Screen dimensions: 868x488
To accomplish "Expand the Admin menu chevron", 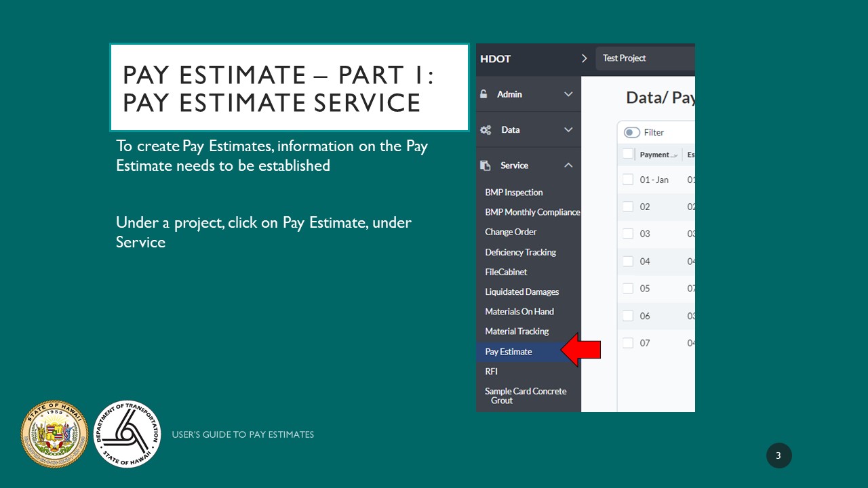I will [568, 94].
